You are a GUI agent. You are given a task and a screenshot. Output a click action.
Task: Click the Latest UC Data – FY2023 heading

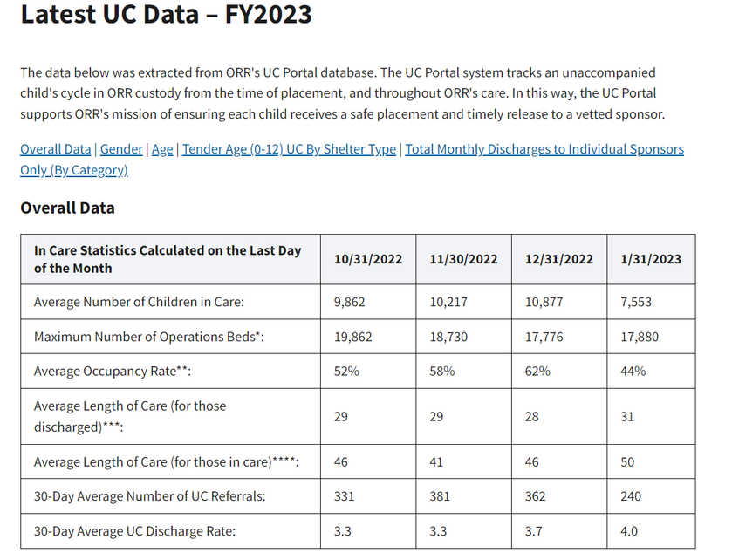point(166,15)
